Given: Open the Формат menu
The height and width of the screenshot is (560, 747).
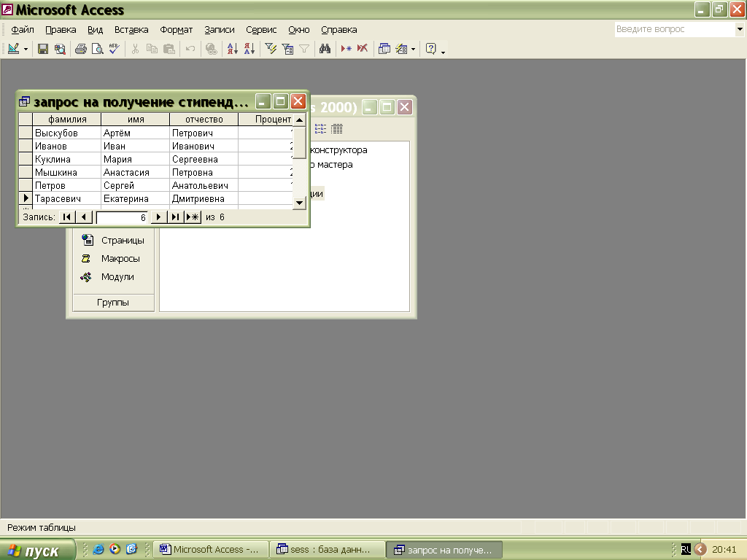Looking at the screenshot, I should coord(177,29).
